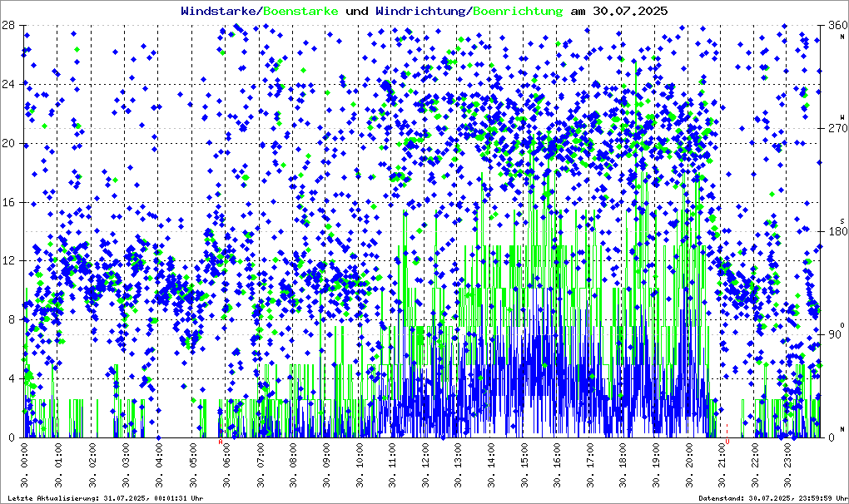
Task: Pick the time label '30. 23:00'
Action: coord(787,465)
